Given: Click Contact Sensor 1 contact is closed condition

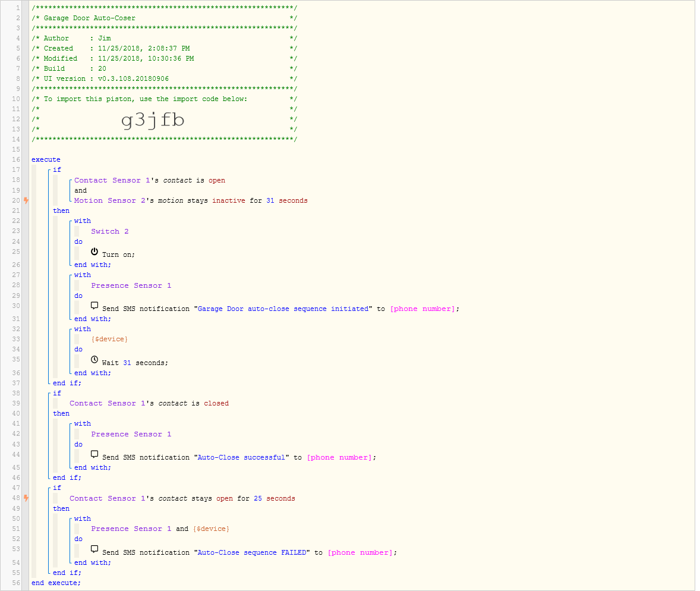Looking at the screenshot, I should (x=149, y=403).
